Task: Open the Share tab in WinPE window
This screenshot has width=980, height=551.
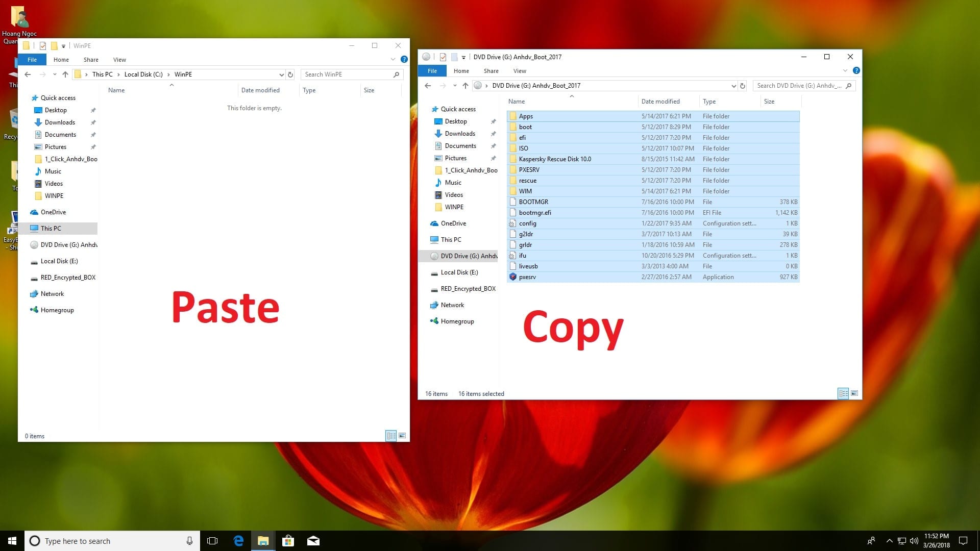Action: (x=91, y=60)
